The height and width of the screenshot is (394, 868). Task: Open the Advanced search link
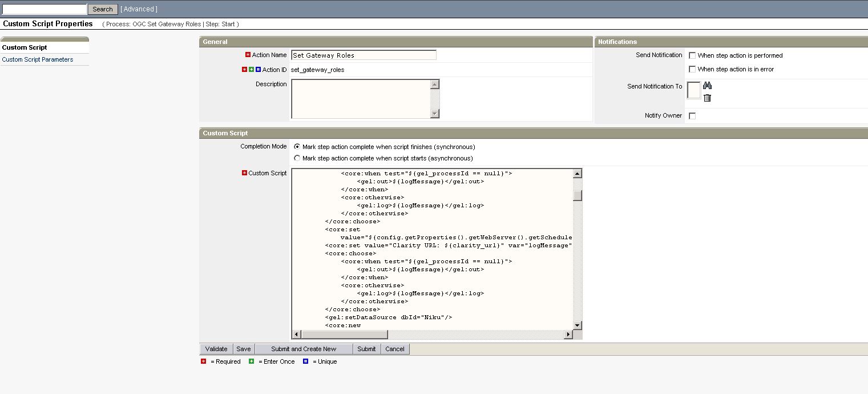tap(139, 9)
